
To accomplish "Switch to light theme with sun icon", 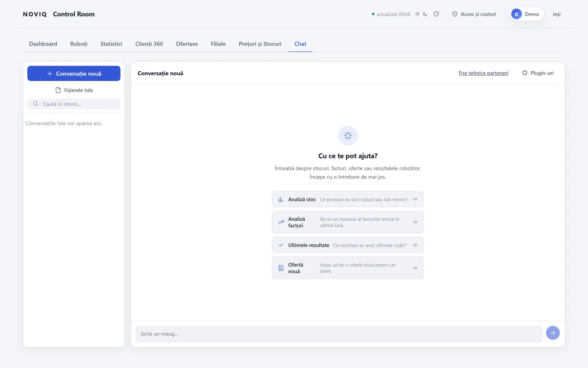I will click(417, 14).
